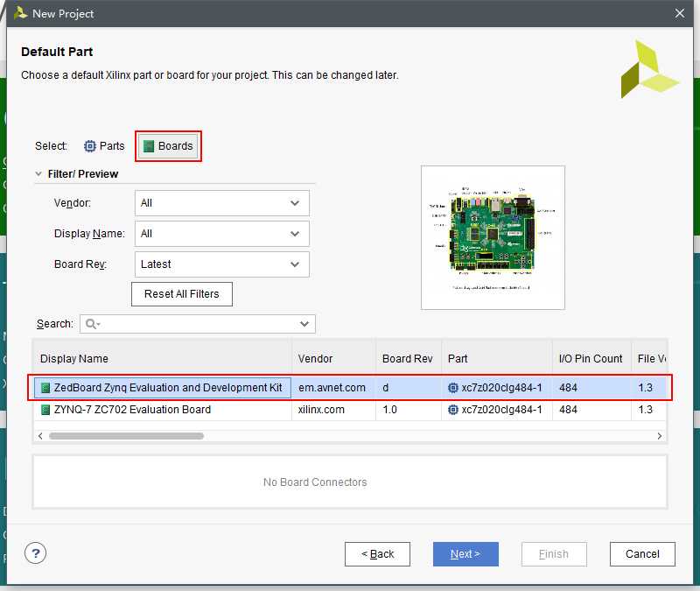
Task: Select the Parts toggle
Action: pos(104,146)
